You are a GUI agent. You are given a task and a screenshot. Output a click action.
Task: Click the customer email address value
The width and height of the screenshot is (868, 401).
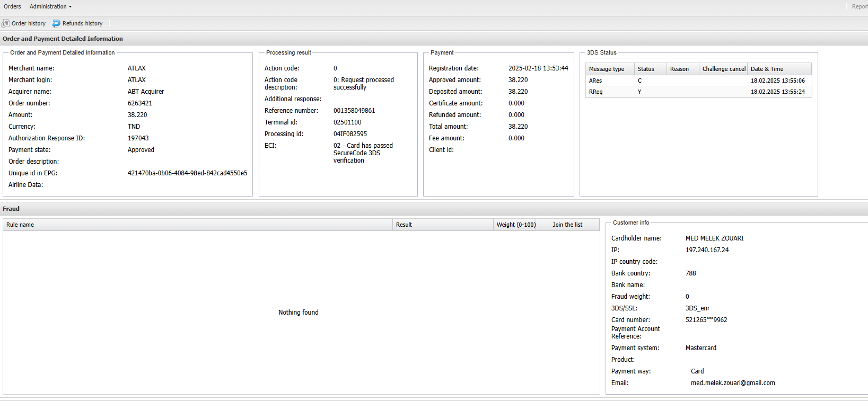click(732, 383)
